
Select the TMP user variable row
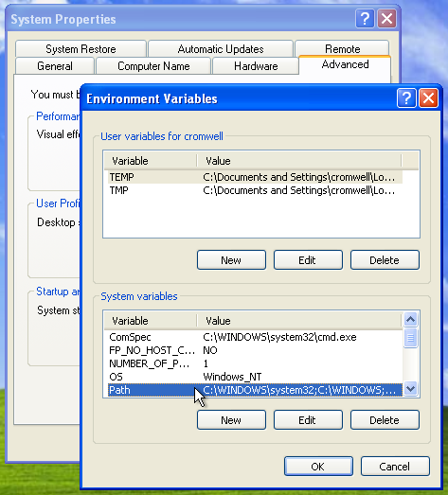[256, 190]
